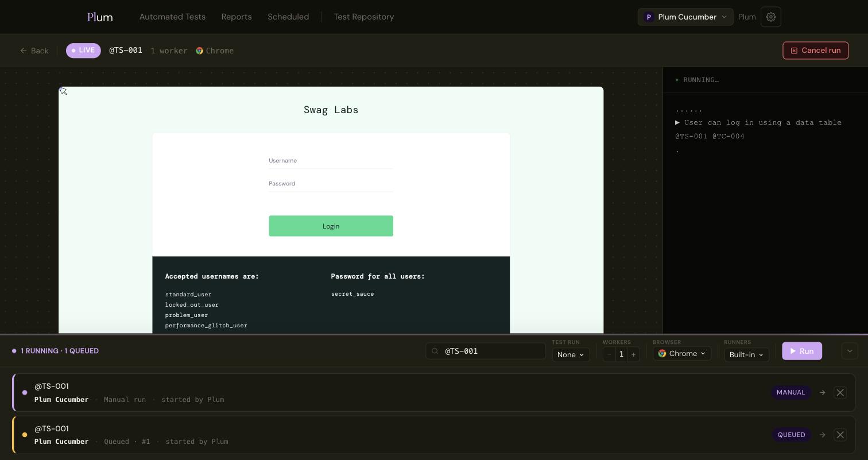Open the Plum Cucumber project dropdown
Image resolution: width=868 pixels, height=460 pixels.
tap(685, 17)
